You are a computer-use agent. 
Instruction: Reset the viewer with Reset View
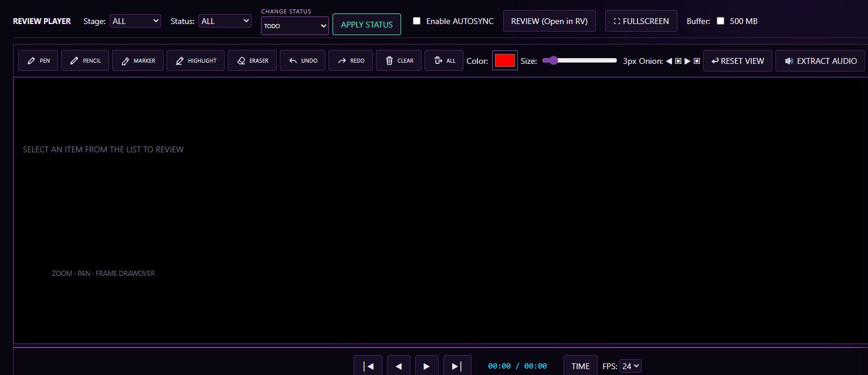[x=738, y=60]
